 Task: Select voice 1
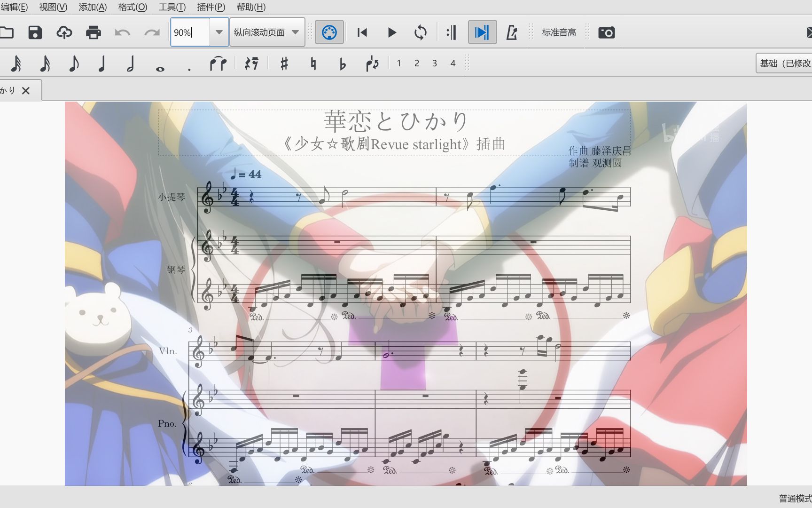click(x=399, y=63)
